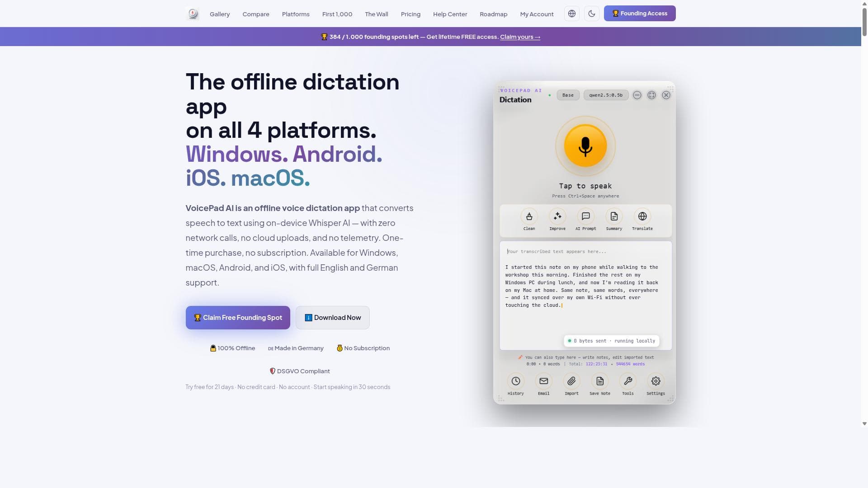Click the Improve sparkle icon
Screen dimensions: 868x488
coord(557,216)
